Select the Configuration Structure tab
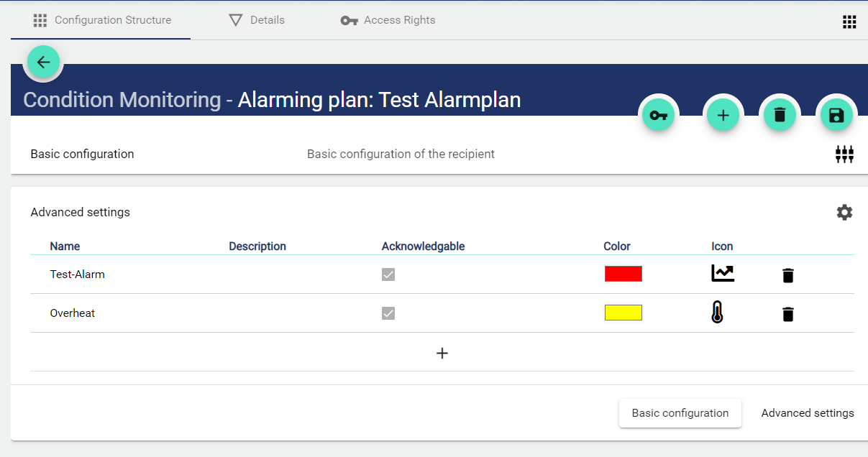 [x=102, y=20]
